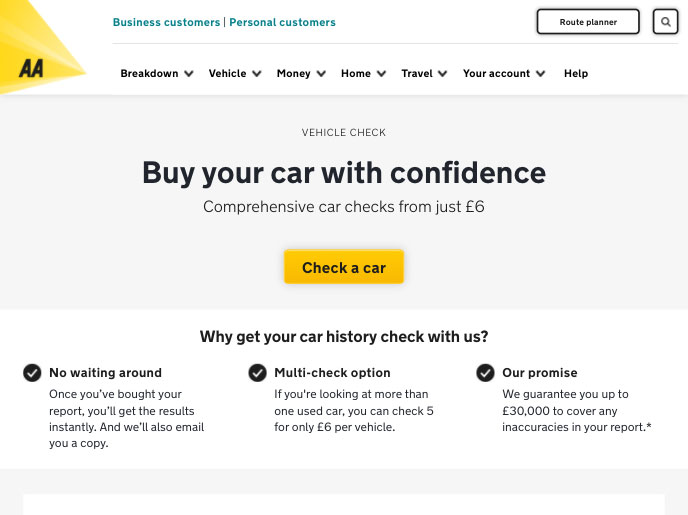
Task: Click the Why get your car history check heading
Action: 344,337
